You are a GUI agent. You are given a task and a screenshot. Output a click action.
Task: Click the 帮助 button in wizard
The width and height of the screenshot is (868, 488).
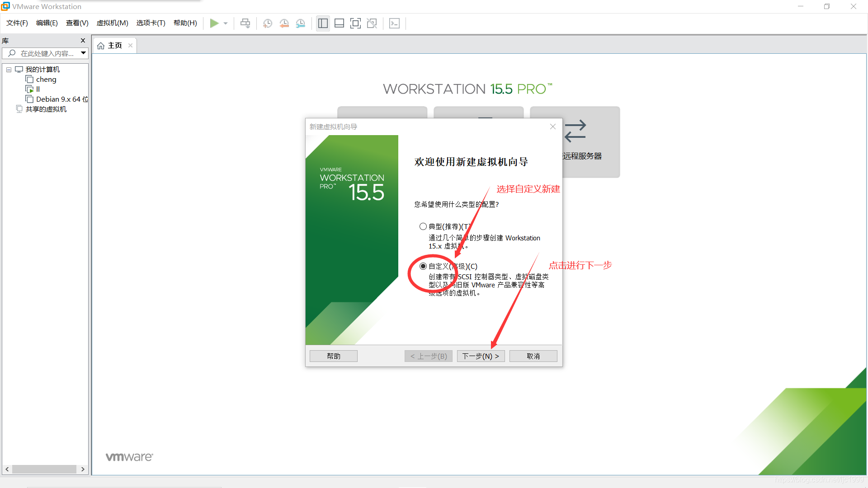coord(334,356)
